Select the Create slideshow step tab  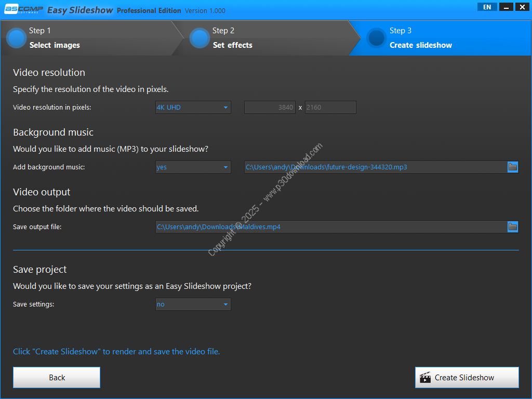pyautogui.click(x=421, y=45)
